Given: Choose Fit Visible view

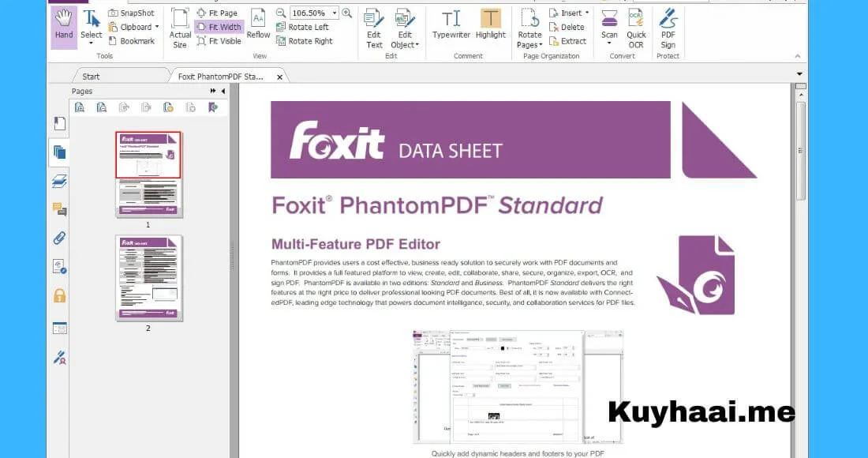Looking at the screenshot, I should (219, 41).
